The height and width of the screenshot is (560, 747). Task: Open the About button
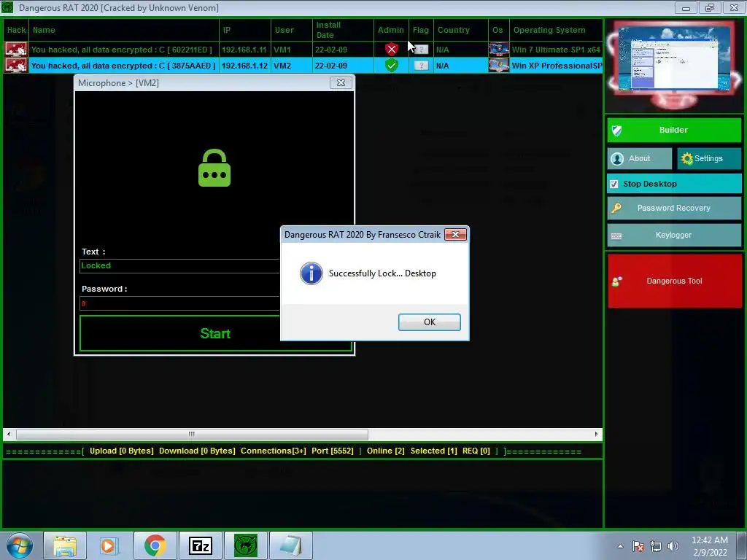click(639, 158)
